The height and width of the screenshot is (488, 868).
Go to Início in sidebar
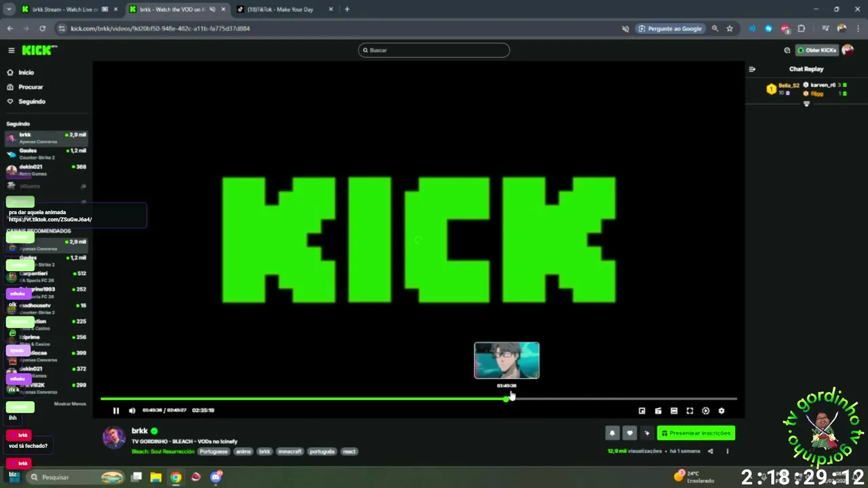point(20,73)
